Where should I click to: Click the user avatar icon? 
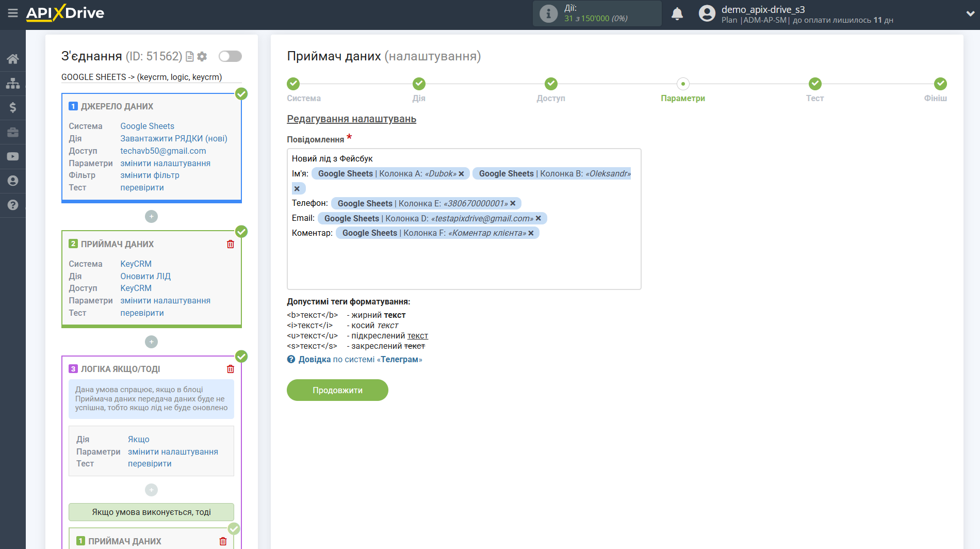coord(707,13)
